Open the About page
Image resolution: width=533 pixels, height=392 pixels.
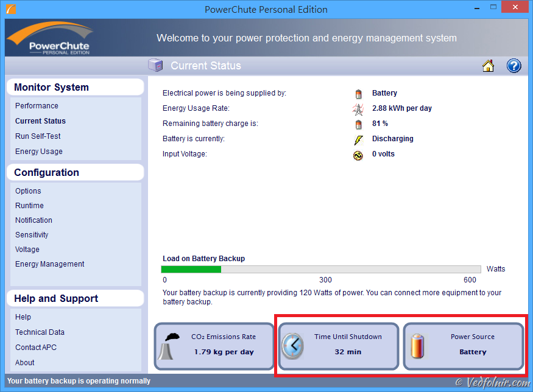click(25, 363)
